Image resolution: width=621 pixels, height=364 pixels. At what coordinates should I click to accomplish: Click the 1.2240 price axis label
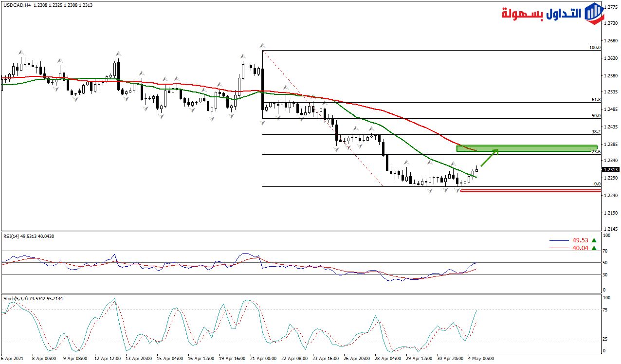[x=611, y=196]
